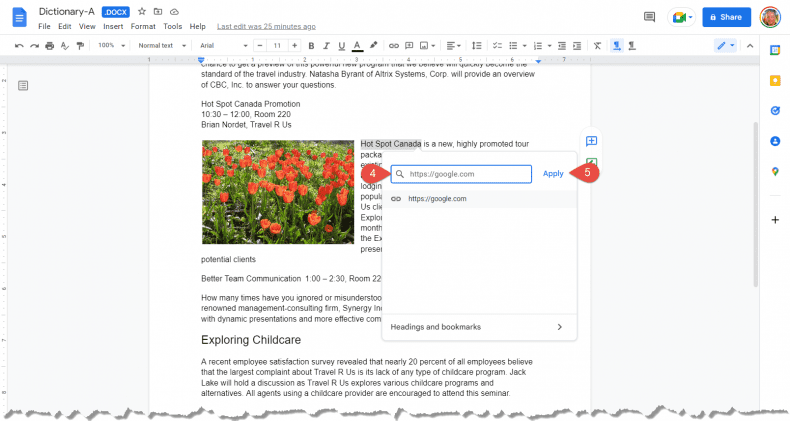The height and width of the screenshot is (421, 790).
Task: Open Google Keep side panel icon
Action: point(775,80)
